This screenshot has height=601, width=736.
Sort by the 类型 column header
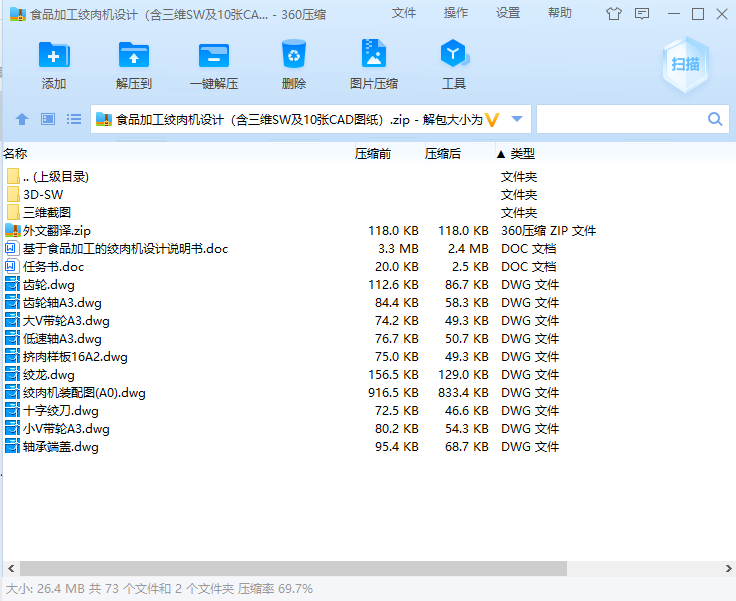coord(522,154)
